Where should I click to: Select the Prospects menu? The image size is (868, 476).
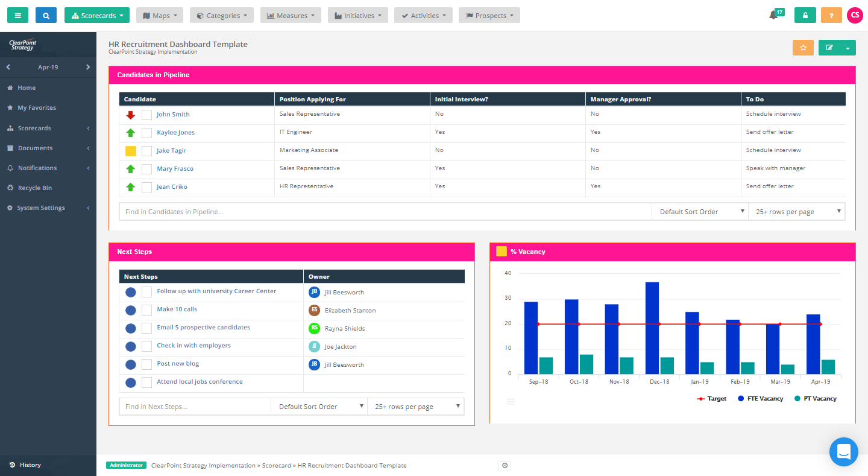click(x=489, y=14)
